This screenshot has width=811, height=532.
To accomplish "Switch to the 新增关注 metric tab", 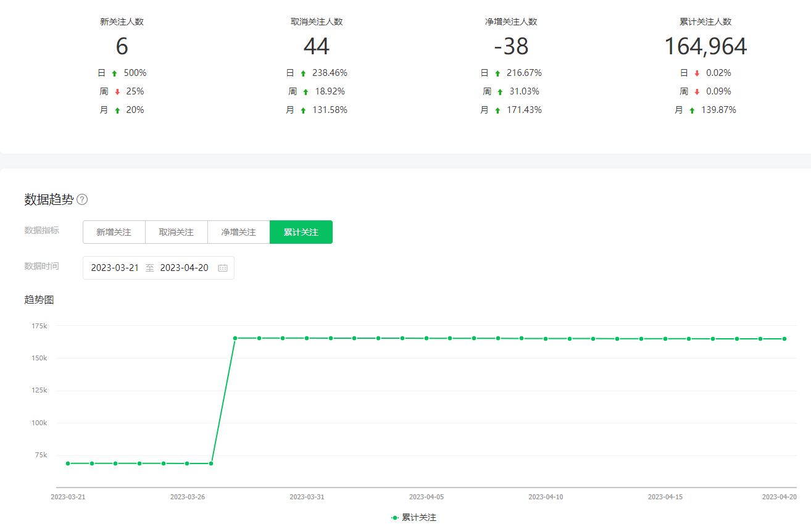I will [114, 232].
